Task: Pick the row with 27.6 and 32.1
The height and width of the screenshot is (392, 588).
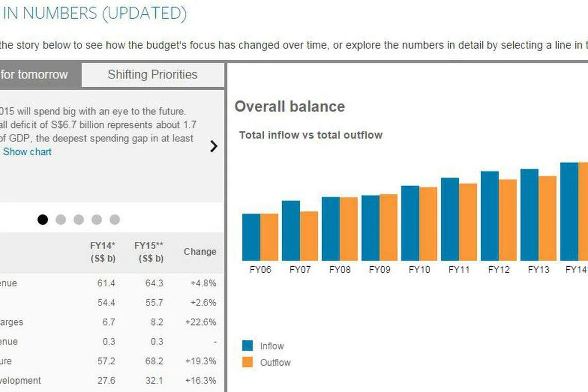Action: point(111,381)
